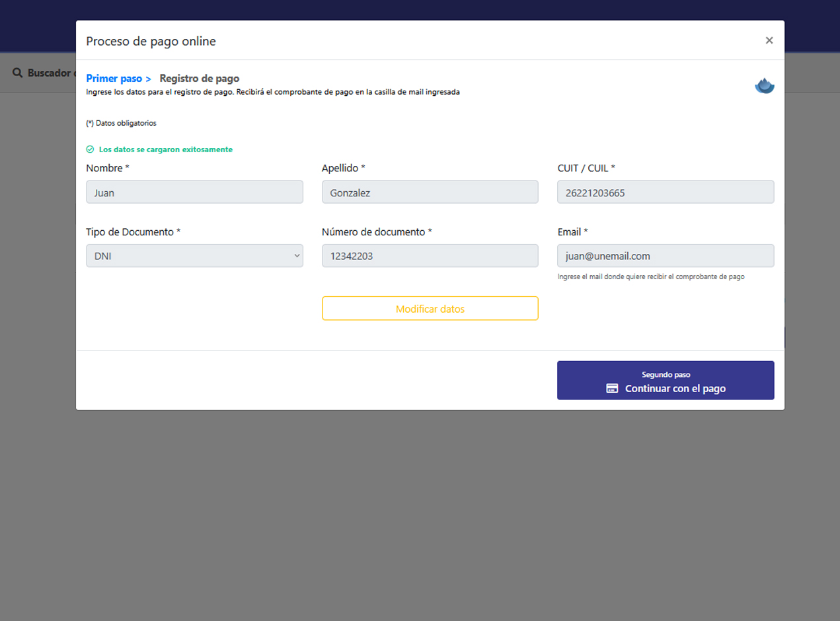Select the Registro de pago step heading

coord(199,79)
